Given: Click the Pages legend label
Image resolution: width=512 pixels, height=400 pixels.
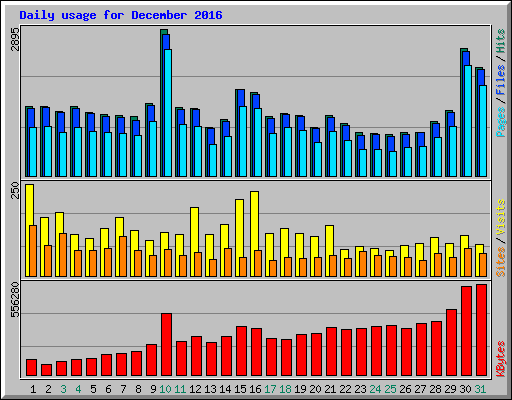Looking at the screenshot, I should click(500, 122).
